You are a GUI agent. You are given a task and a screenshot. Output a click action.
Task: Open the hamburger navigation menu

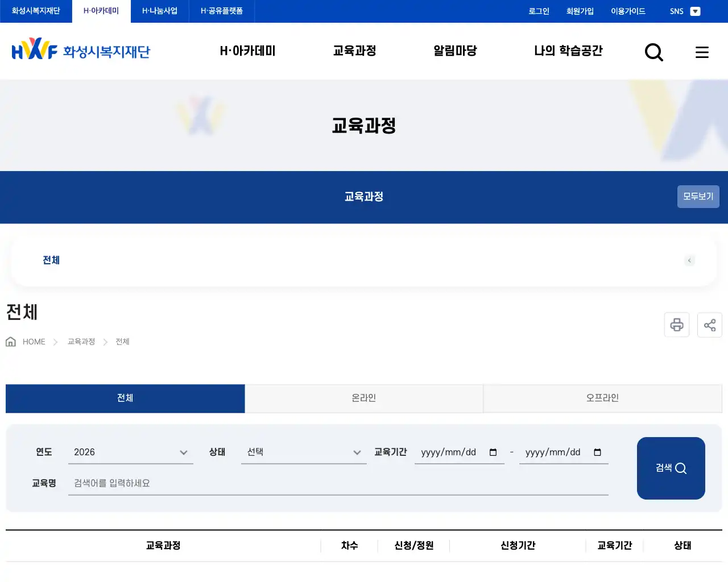[702, 52]
